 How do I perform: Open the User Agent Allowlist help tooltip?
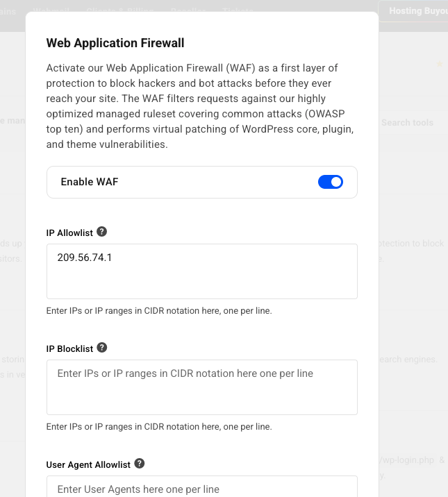coord(140,464)
